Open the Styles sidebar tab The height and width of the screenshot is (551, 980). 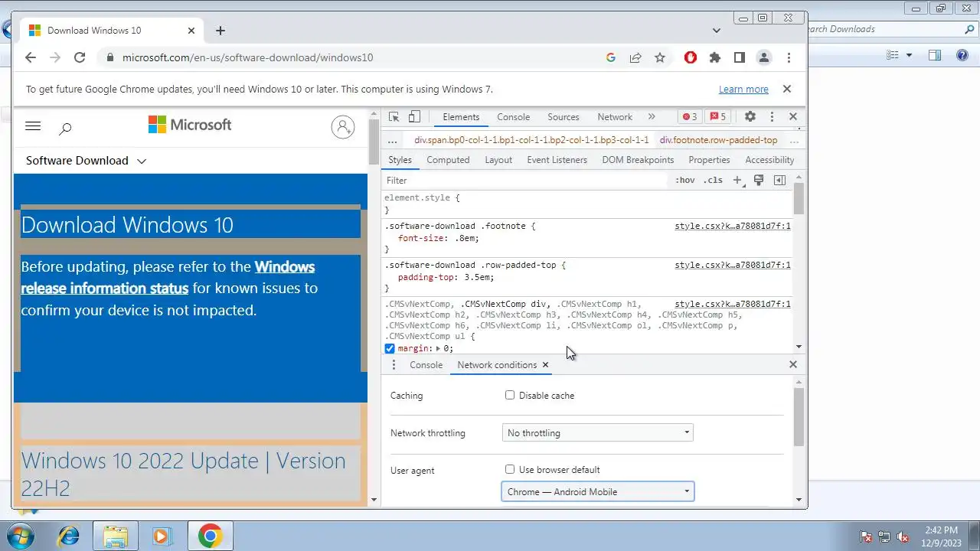(x=400, y=160)
